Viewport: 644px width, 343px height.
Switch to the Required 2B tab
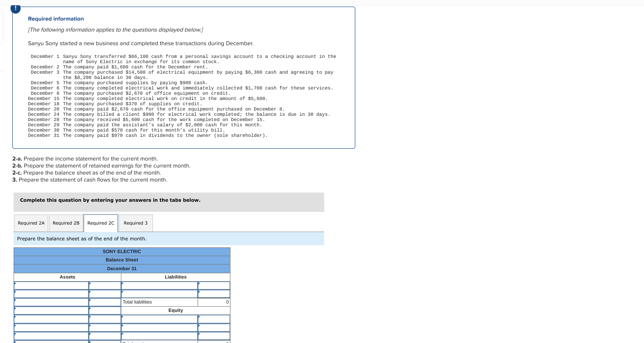click(x=66, y=223)
